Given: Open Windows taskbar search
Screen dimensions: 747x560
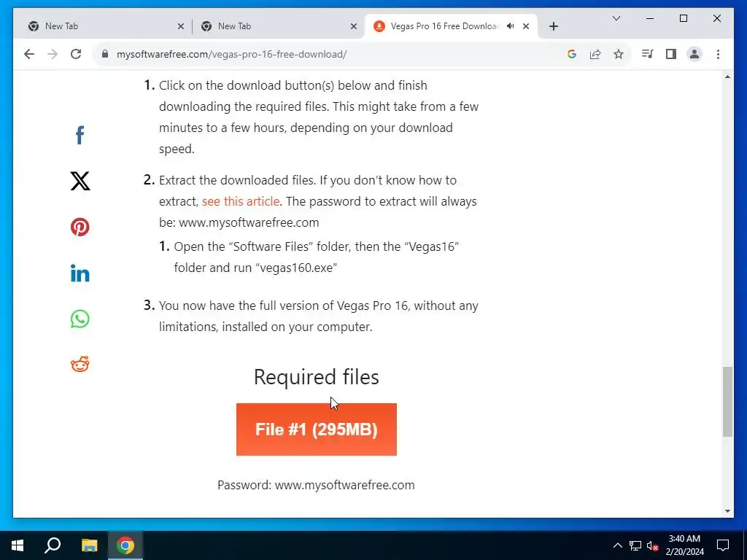Looking at the screenshot, I should [53, 545].
